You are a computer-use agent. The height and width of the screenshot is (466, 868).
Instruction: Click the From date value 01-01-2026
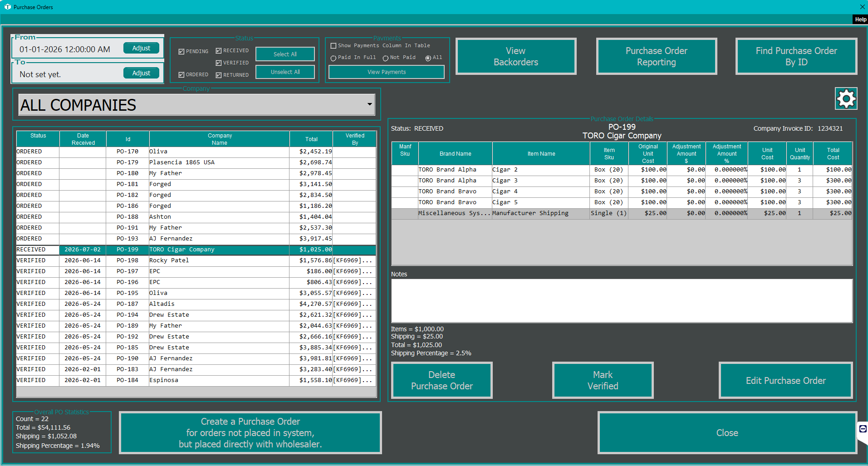click(x=64, y=49)
